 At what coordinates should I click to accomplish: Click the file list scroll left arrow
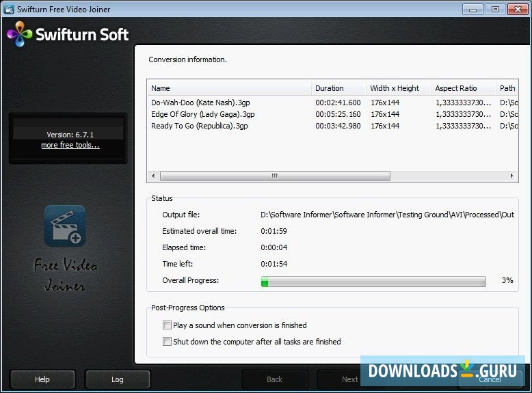153,176
